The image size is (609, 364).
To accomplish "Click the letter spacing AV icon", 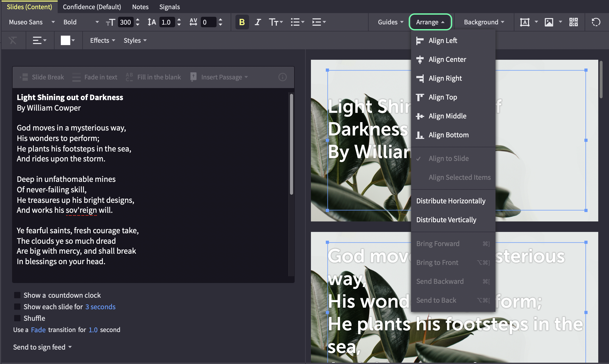I will [193, 22].
